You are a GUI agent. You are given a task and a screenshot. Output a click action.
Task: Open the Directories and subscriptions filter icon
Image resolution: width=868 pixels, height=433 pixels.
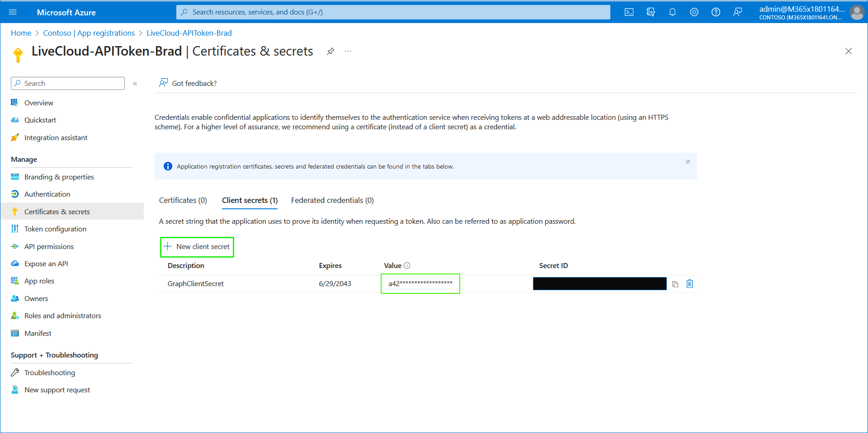tap(651, 12)
